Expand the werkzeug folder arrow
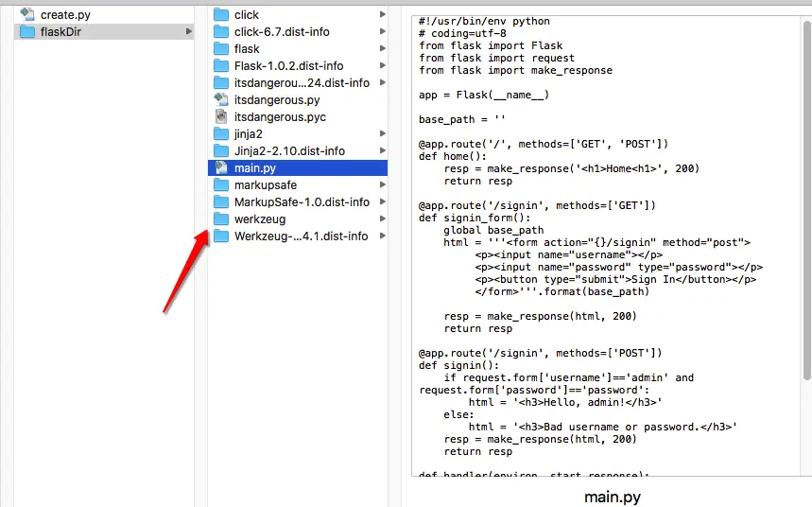 [382, 219]
